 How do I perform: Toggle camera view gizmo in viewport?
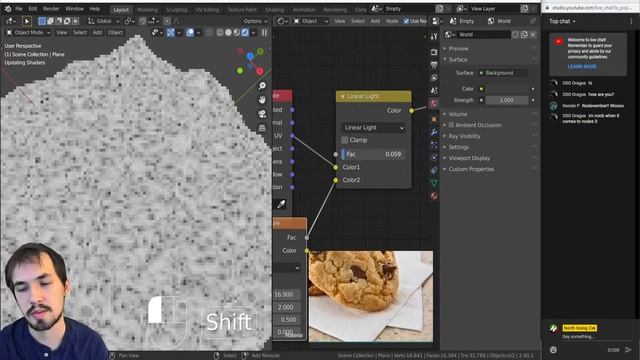pos(262,114)
